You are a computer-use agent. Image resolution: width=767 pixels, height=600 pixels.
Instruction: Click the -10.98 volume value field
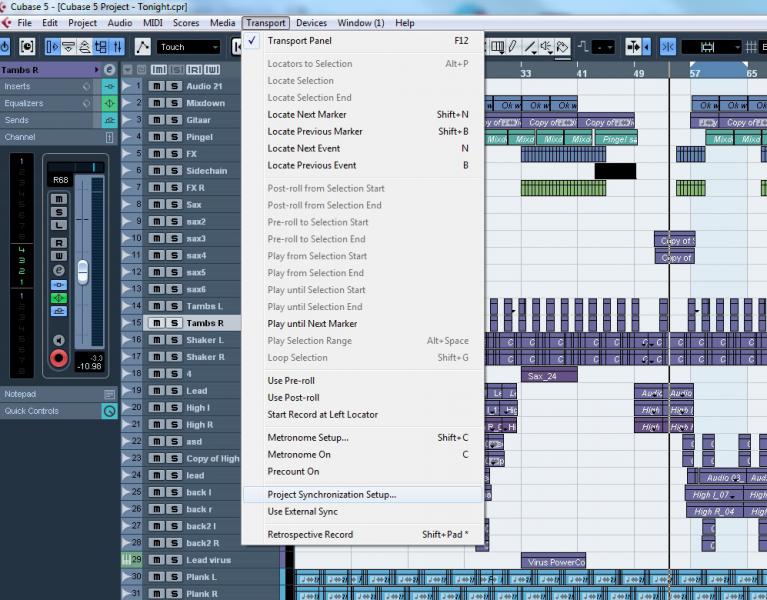click(x=89, y=366)
